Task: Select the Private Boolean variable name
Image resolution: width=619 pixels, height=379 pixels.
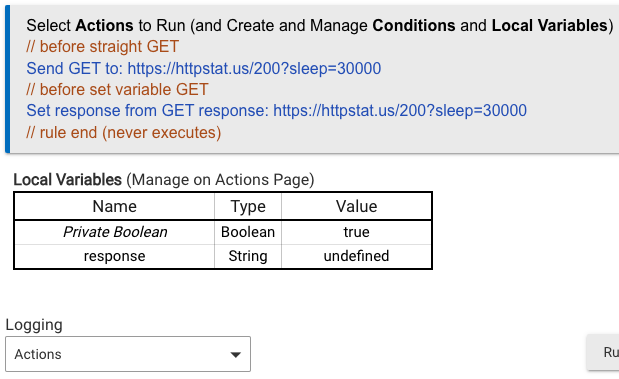Action: (x=114, y=232)
